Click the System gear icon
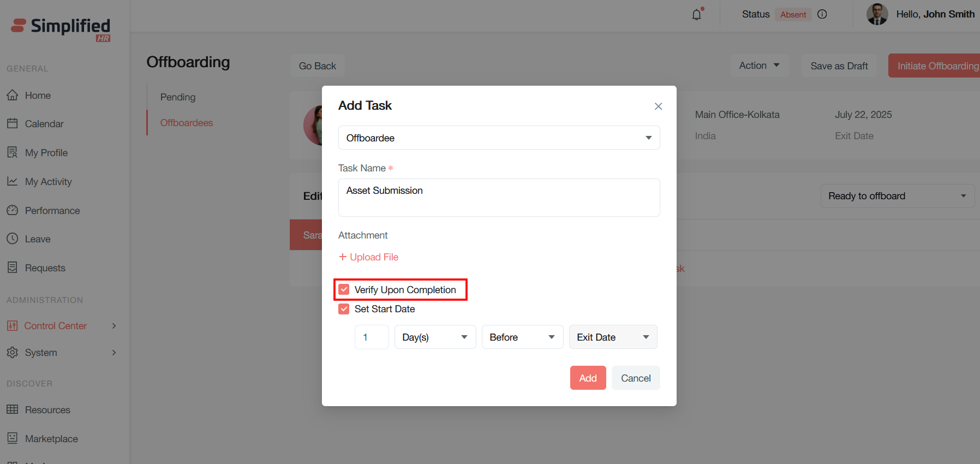This screenshot has height=464, width=980. [x=13, y=352]
